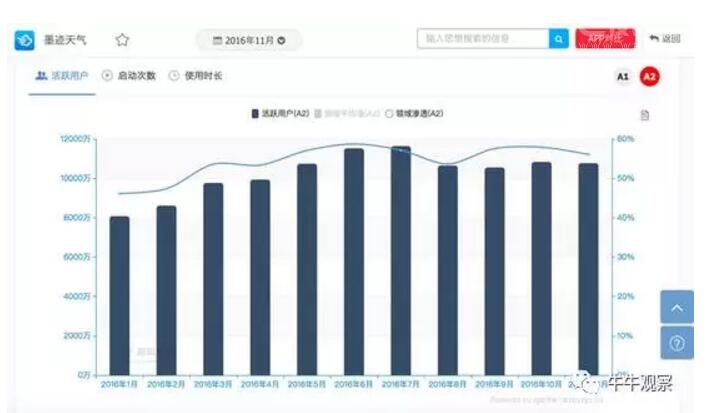Image resolution: width=717 pixels, height=413 pixels.
Task: Click the search input field
Action: point(482,39)
